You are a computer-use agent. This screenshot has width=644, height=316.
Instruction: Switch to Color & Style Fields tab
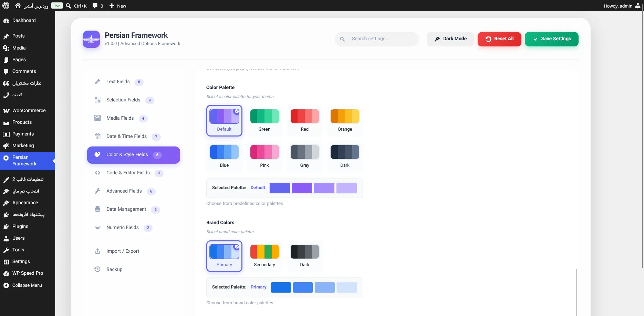point(134,155)
